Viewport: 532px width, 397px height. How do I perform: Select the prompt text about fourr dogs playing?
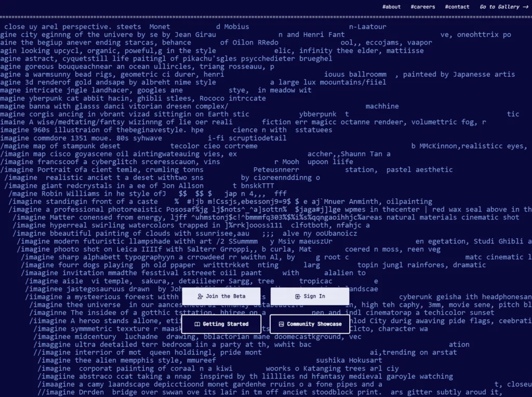point(254,265)
